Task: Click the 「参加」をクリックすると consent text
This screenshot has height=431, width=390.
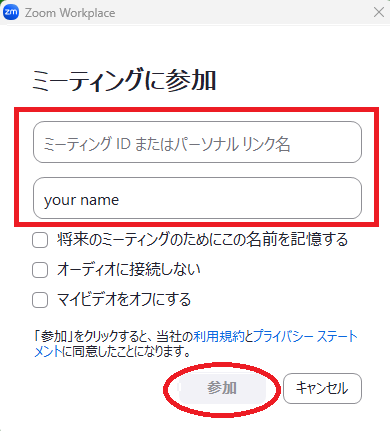Action: (x=91, y=336)
